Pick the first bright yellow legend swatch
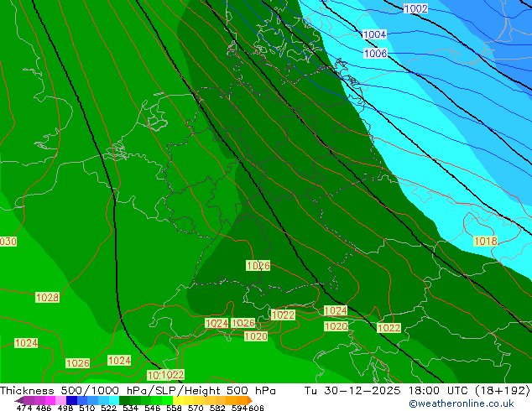 tap(178, 400)
